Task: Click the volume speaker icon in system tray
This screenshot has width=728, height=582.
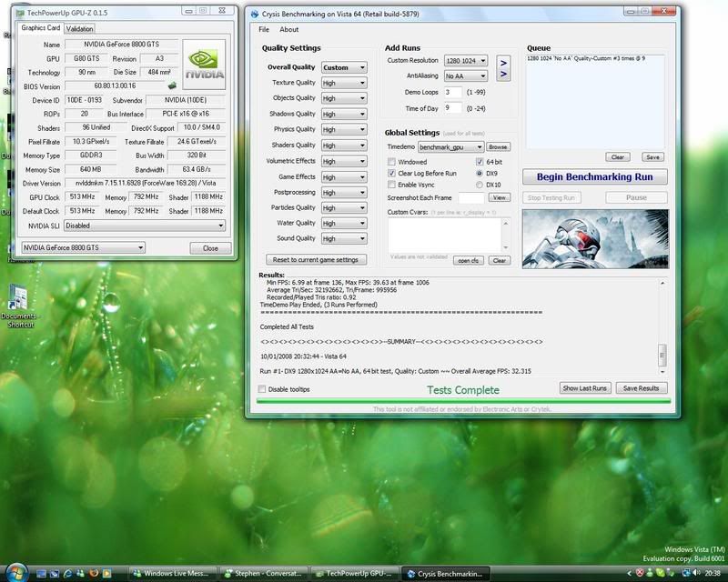Action: [696, 573]
